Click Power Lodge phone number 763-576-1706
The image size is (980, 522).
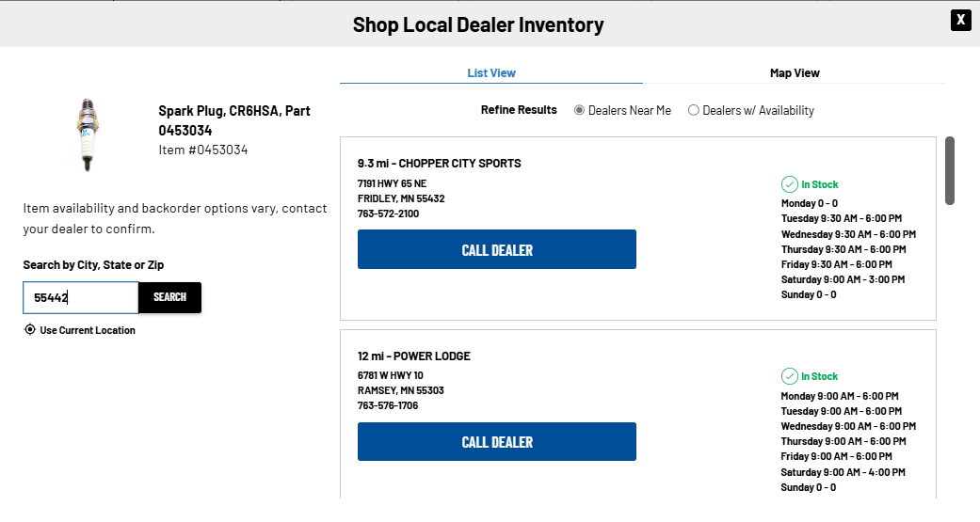click(x=388, y=405)
